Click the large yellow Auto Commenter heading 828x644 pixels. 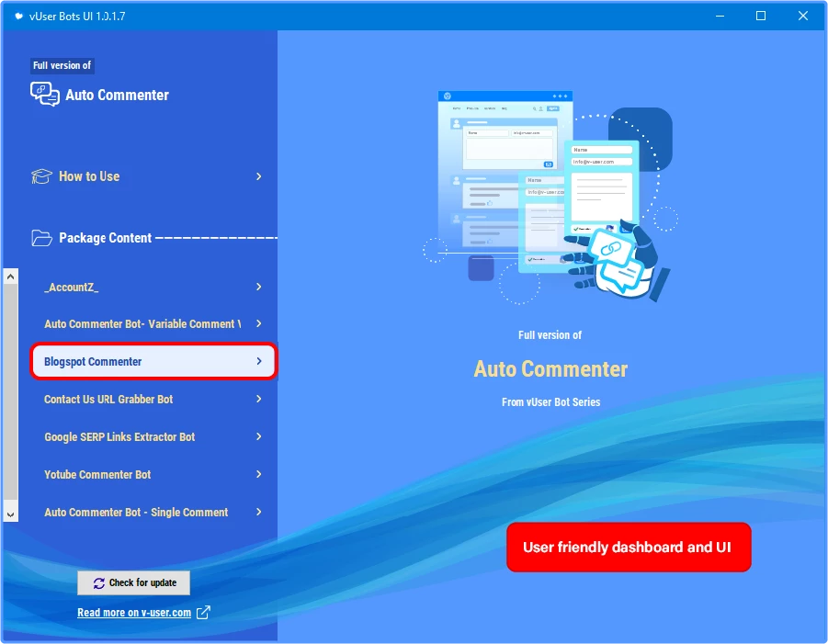[x=550, y=368]
